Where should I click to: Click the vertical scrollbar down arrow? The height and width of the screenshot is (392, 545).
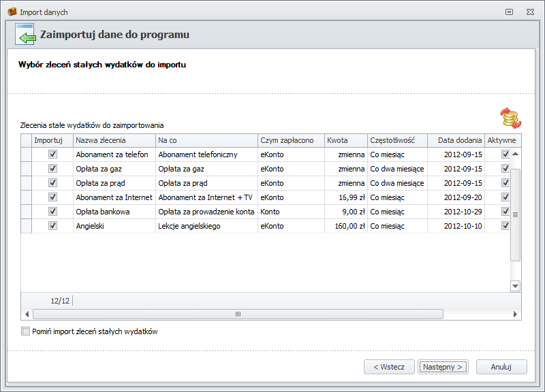pos(515,286)
